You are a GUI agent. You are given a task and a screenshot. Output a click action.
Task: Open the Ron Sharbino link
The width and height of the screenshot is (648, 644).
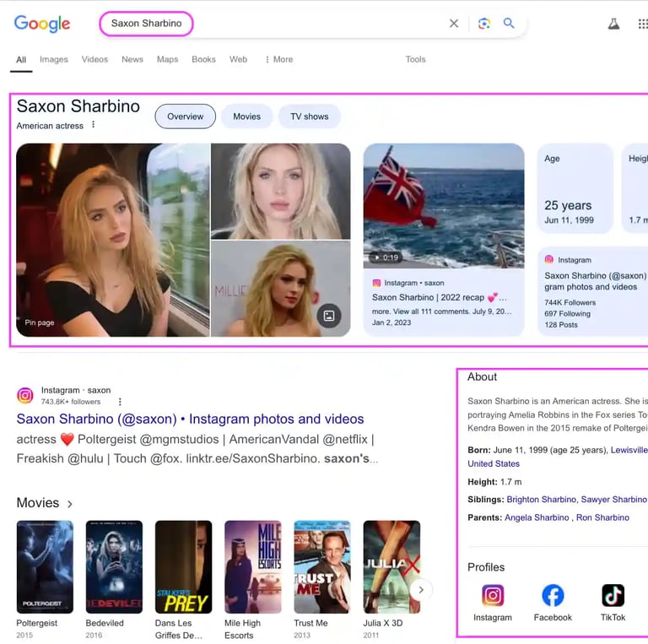pyautogui.click(x=602, y=517)
